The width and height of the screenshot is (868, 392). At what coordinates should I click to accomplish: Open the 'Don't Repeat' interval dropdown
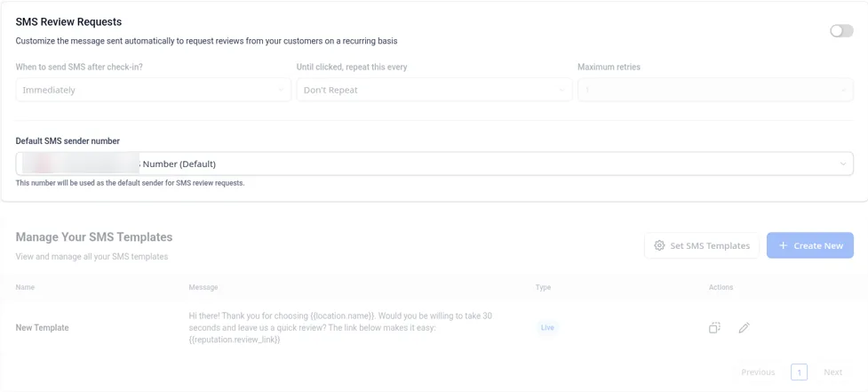coord(434,90)
